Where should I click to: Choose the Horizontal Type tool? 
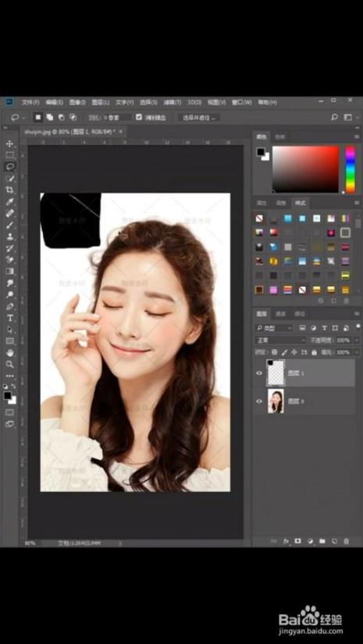pos(10,318)
